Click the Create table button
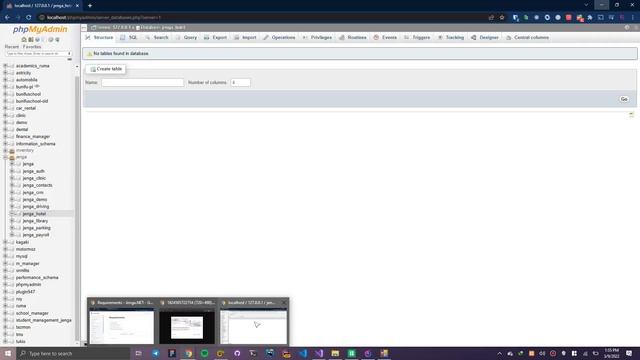640x360 pixels. click(106, 69)
